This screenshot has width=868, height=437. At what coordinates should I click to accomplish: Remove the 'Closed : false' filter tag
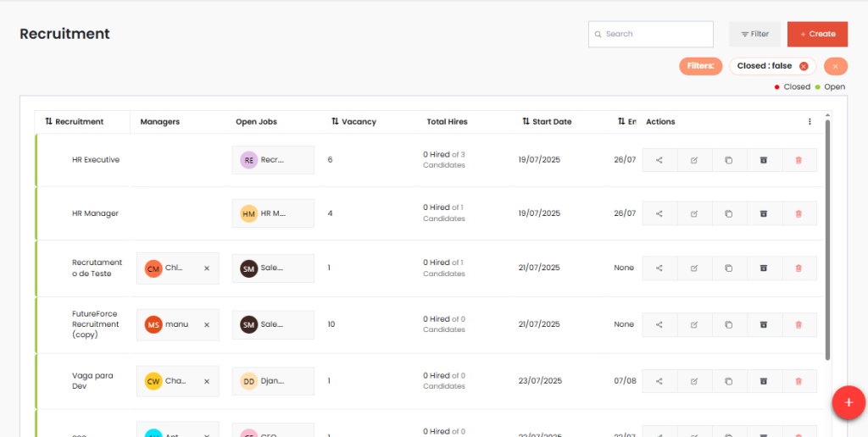tap(804, 66)
